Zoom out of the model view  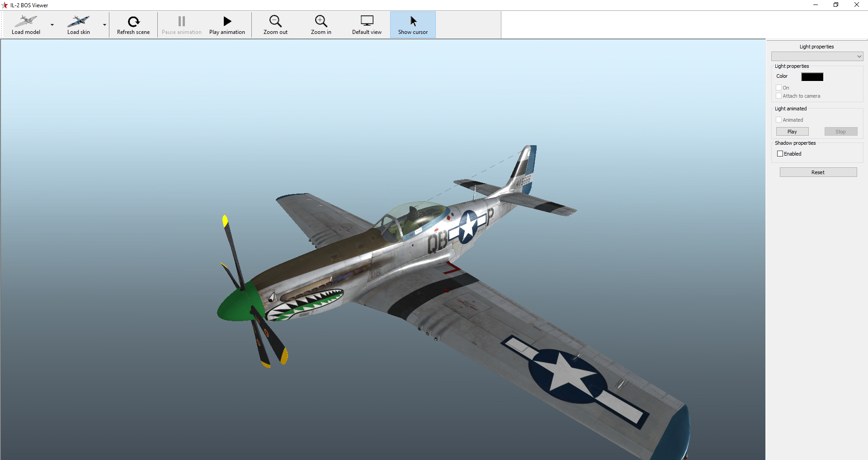pyautogui.click(x=275, y=25)
